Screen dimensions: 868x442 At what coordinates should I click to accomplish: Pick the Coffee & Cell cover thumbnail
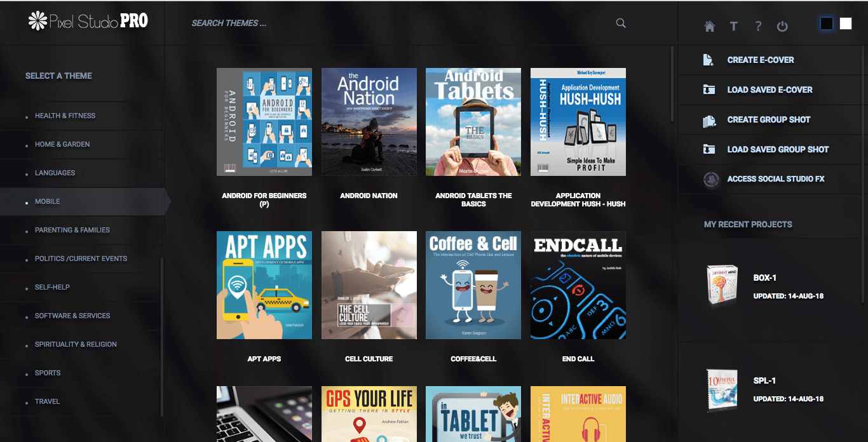point(473,285)
